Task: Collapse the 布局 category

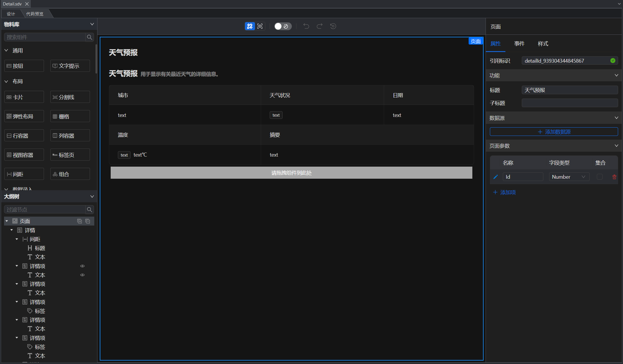Action: click(6, 81)
